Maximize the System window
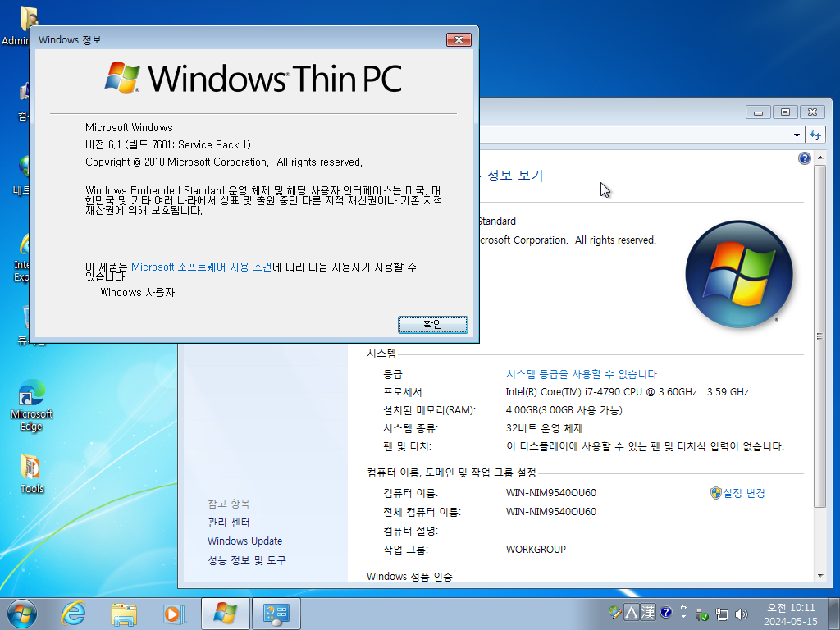The height and width of the screenshot is (630, 840). tap(785, 112)
